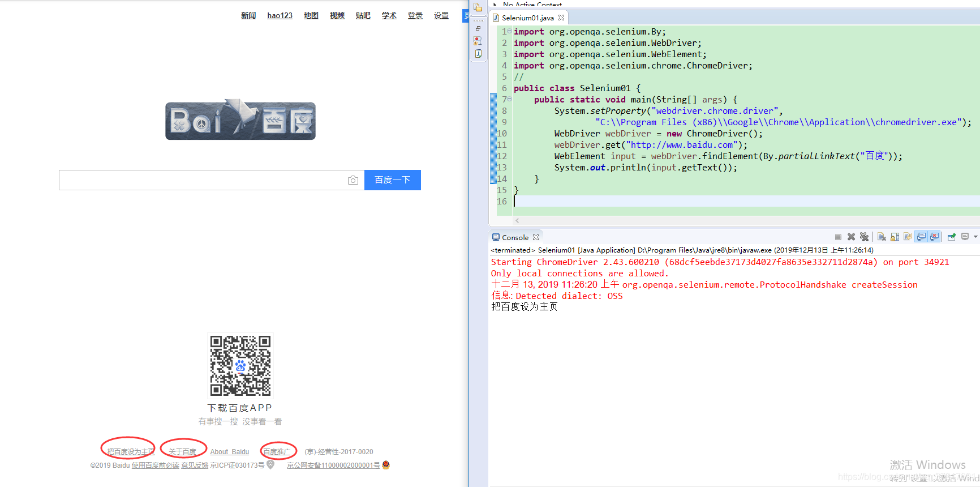Expand the No Active Context triangle
Screen dimensions: 980x487
[495, 4]
